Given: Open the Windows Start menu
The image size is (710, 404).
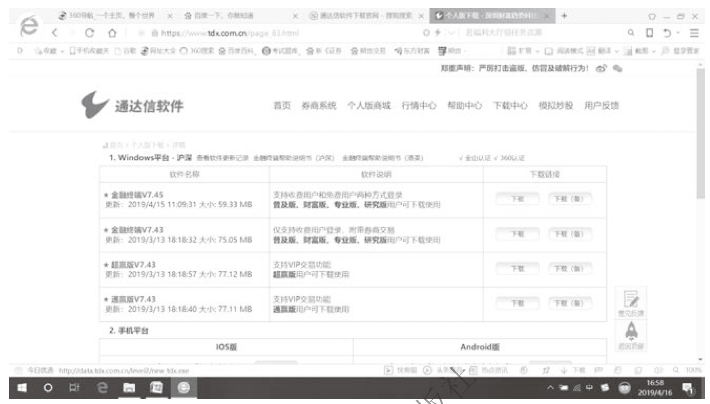Looking at the screenshot, I should coord(22,388).
